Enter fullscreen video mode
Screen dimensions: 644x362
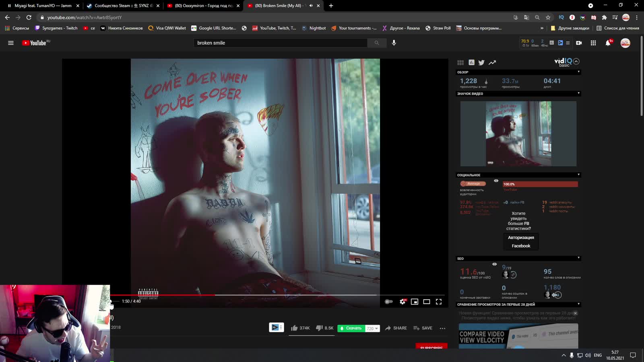(439, 302)
